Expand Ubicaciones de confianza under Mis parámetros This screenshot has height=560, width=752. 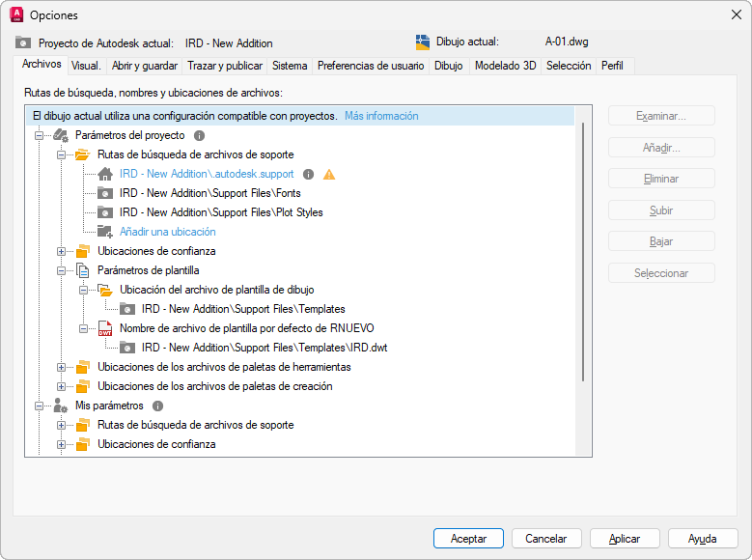(61, 444)
